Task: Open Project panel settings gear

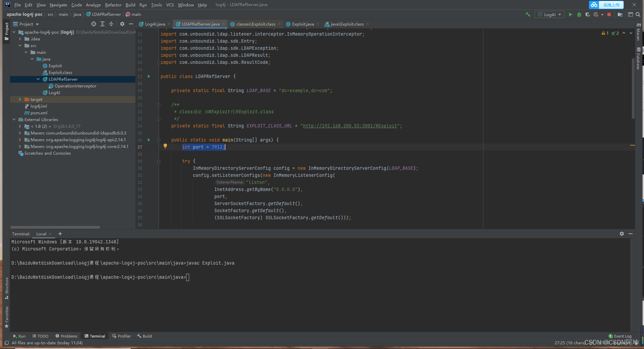Action: tap(122, 24)
